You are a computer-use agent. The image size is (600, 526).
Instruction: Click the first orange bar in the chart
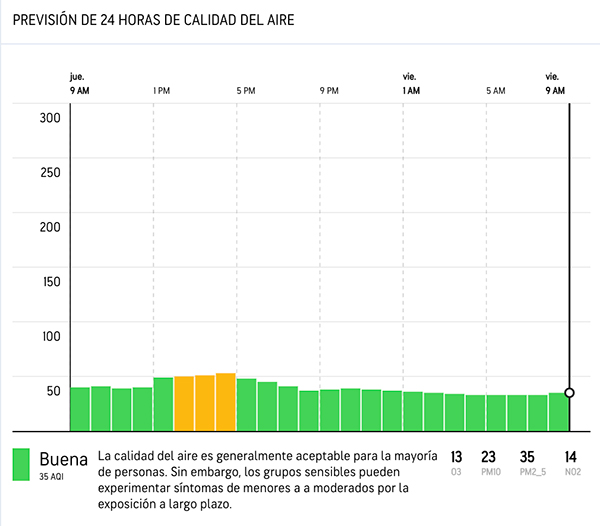point(184,402)
